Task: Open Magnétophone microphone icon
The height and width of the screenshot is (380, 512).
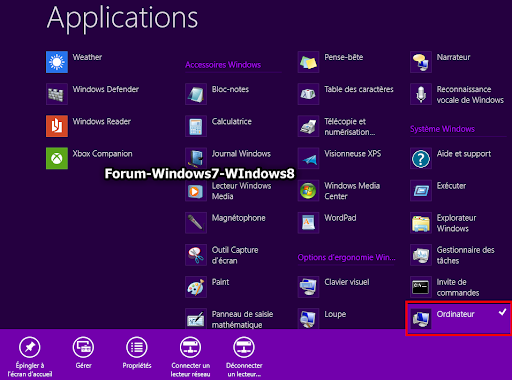Action: 196,223
